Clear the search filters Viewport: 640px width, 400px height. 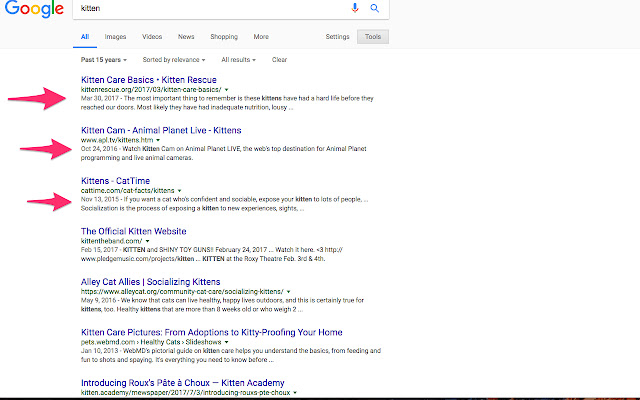(x=279, y=60)
